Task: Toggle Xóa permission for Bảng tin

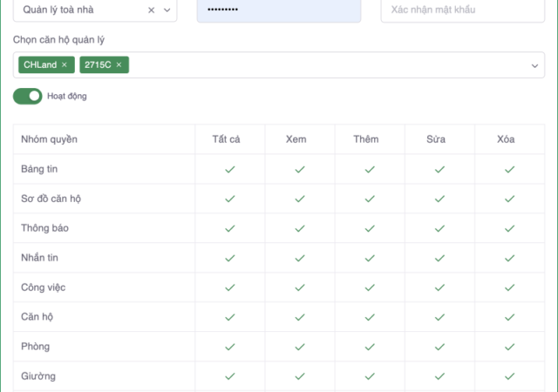Action: tap(510, 170)
